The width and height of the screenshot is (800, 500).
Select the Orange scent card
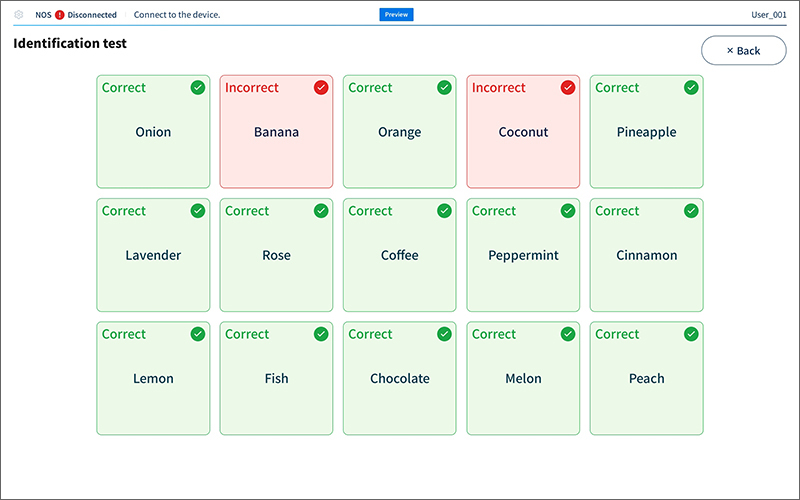pyautogui.click(x=400, y=132)
